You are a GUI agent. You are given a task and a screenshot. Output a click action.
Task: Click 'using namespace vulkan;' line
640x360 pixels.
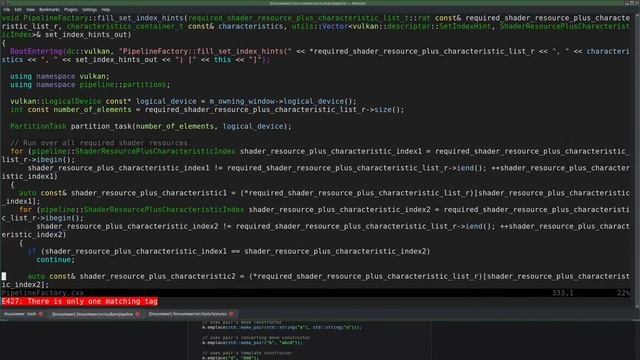pos(60,76)
